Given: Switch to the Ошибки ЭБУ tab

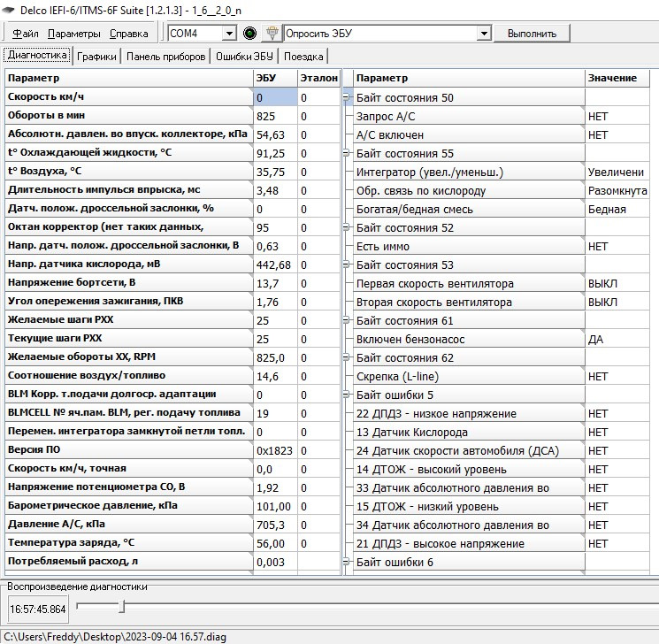Looking at the screenshot, I should click(x=244, y=57).
